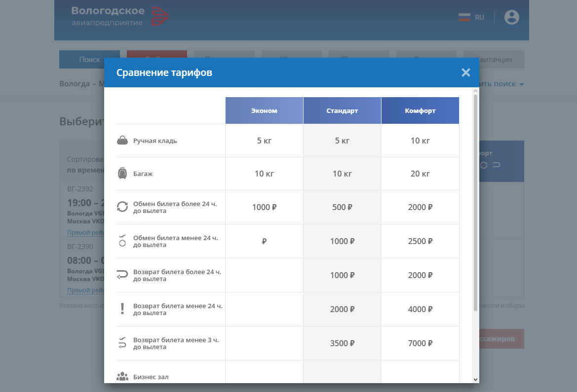Click the exchange under 24h icon
The height and width of the screenshot is (392, 577).
(x=122, y=241)
